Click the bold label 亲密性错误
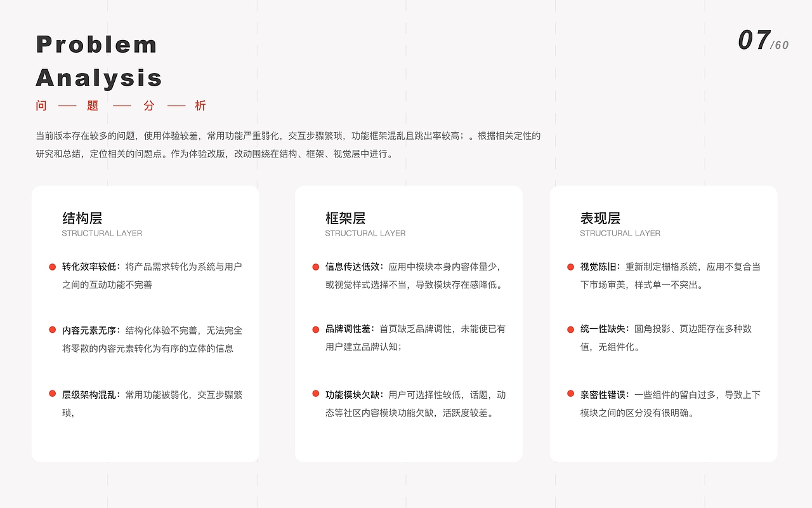 [605, 394]
